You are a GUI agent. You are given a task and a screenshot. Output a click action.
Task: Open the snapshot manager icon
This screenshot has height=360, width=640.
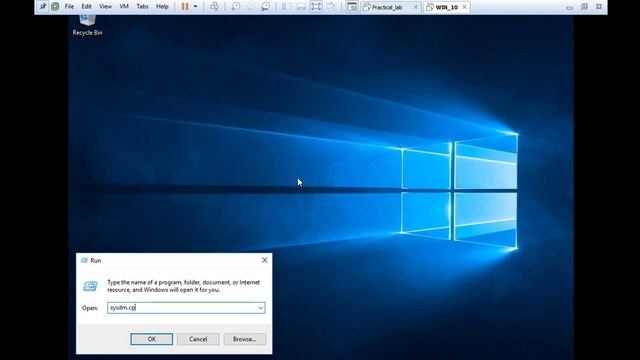click(x=266, y=7)
